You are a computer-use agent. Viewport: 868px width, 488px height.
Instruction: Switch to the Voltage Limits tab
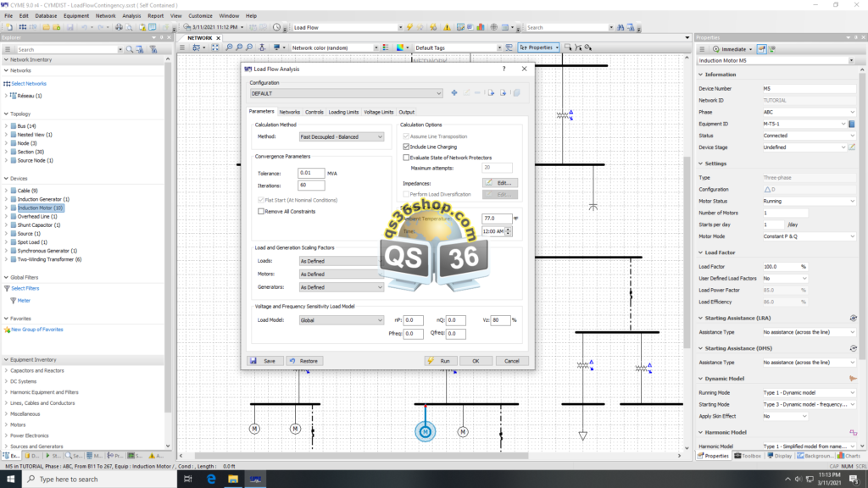[x=378, y=112]
